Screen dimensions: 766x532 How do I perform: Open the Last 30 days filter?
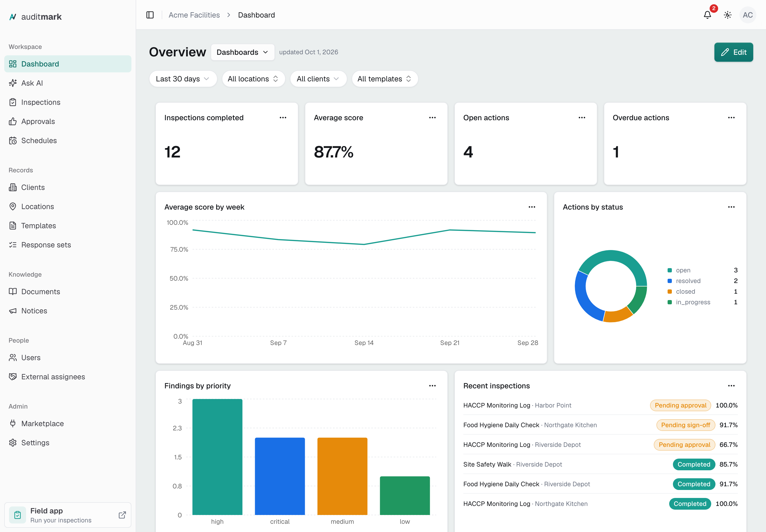point(183,79)
